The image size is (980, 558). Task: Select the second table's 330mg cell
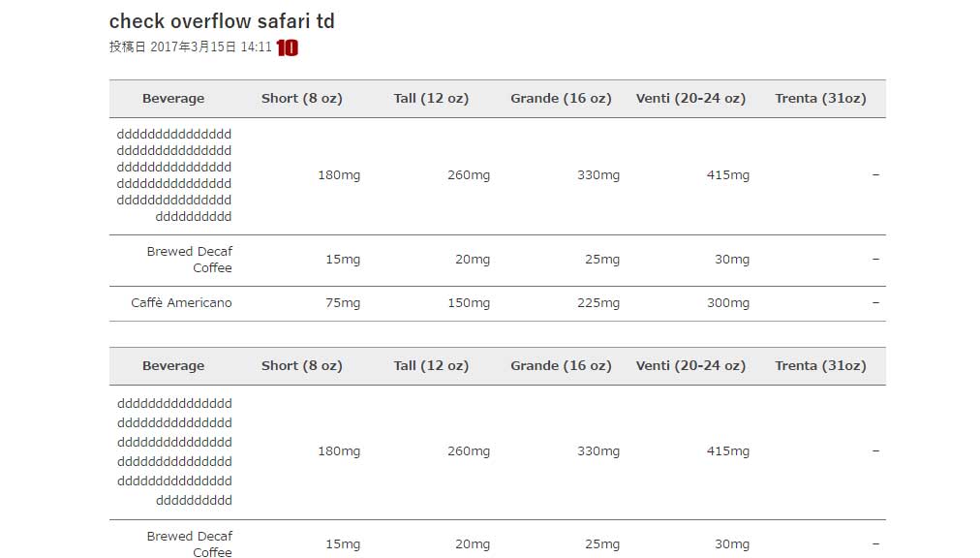point(598,451)
